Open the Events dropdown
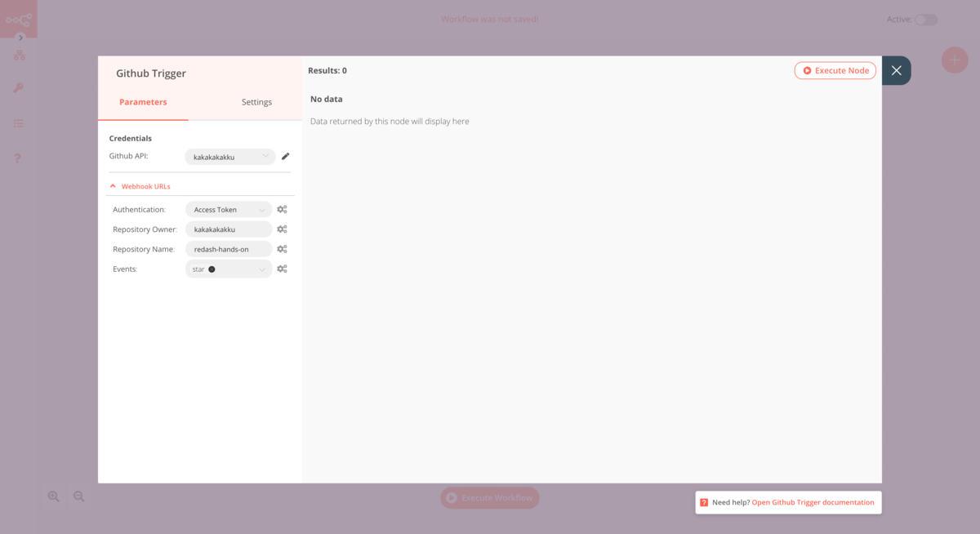This screenshot has height=534, width=980. [229, 269]
